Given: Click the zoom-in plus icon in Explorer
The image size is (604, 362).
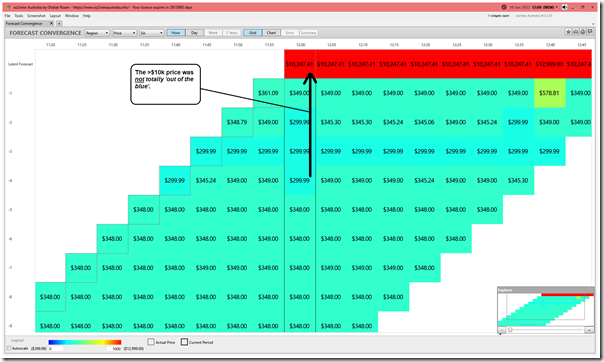Looking at the screenshot, I should (589, 330).
